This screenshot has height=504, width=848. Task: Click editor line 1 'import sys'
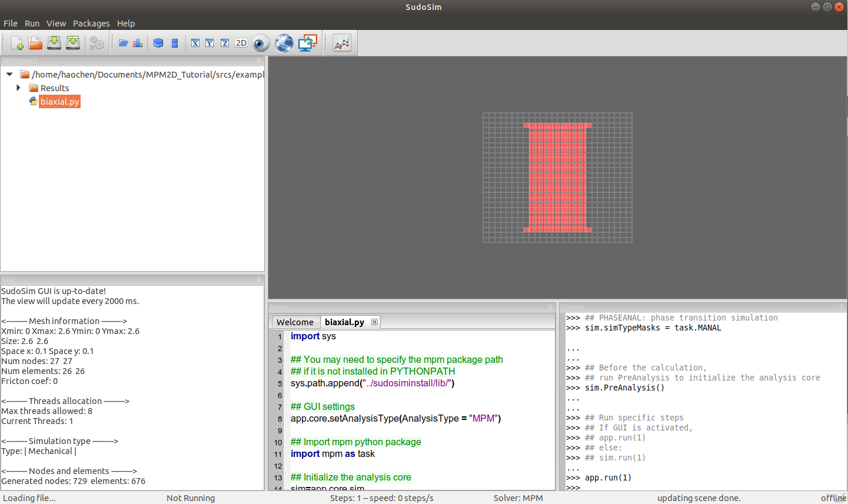click(313, 336)
